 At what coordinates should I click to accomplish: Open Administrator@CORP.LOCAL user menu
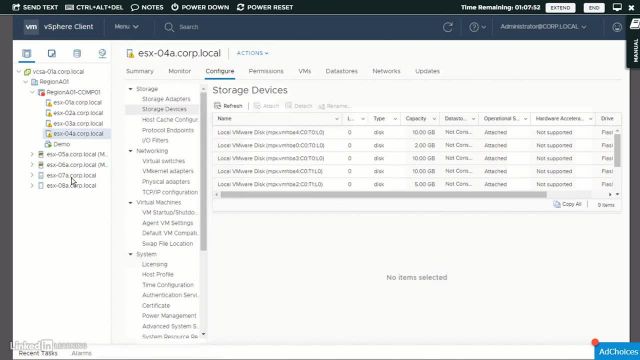pyautogui.click(x=543, y=27)
